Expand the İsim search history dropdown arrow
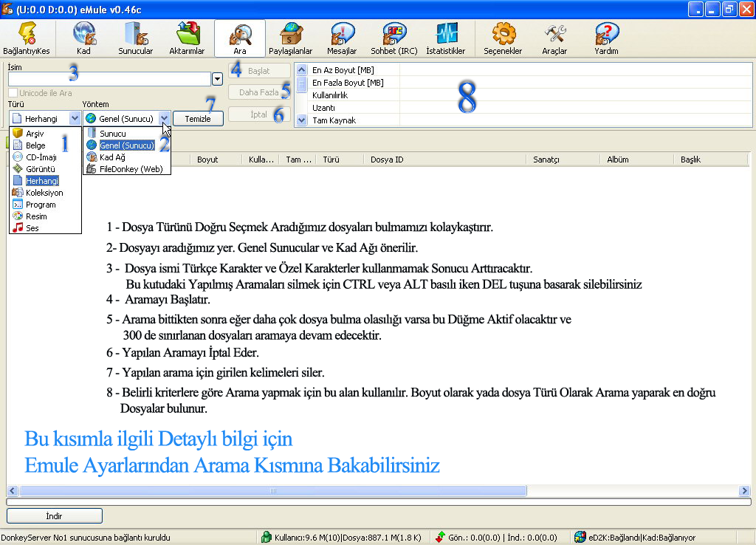 click(x=218, y=79)
